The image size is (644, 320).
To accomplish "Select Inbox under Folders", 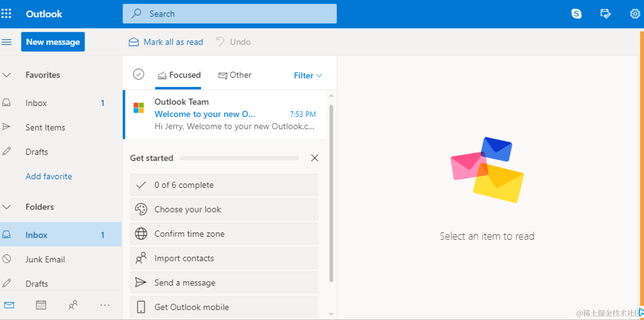I will pos(61,235).
